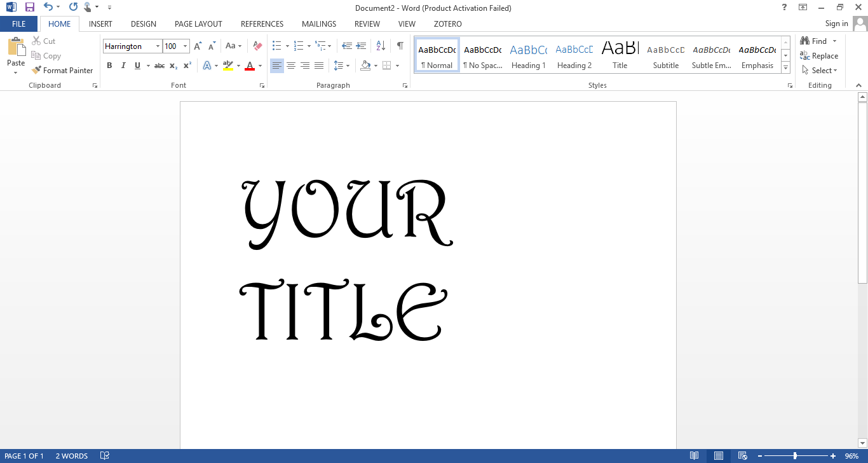The height and width of the screenshot is (463, 868).
Task: Open the bulleted list tool
Action: click(277, 45)
